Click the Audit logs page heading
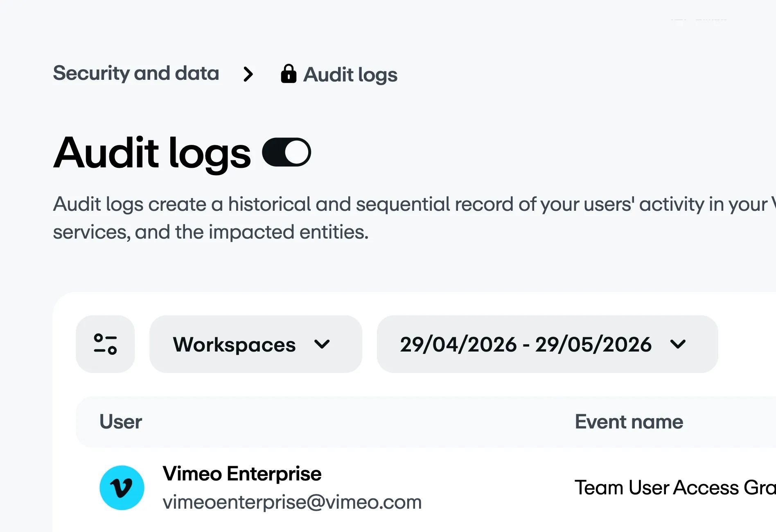The height and width of the screenshot is (532, 776). pyautogui.click(x=152, y=153)
